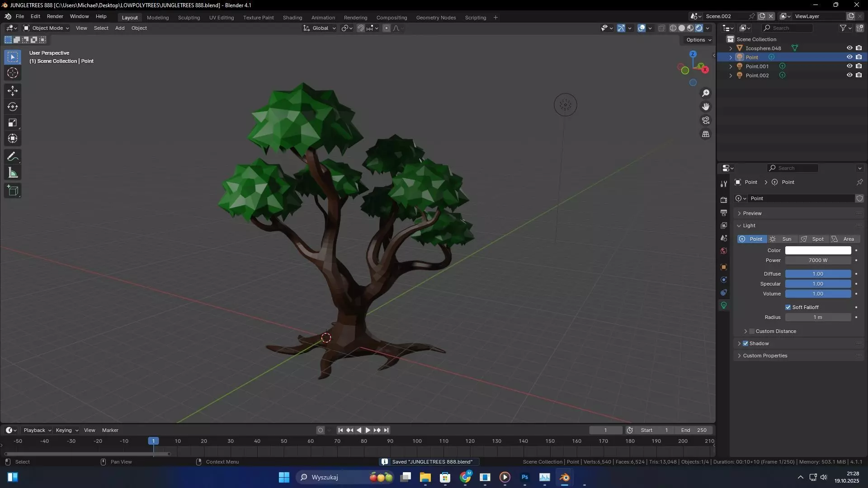
Task: Click the Blender logo menu icon
Action: tap(8, 16)
